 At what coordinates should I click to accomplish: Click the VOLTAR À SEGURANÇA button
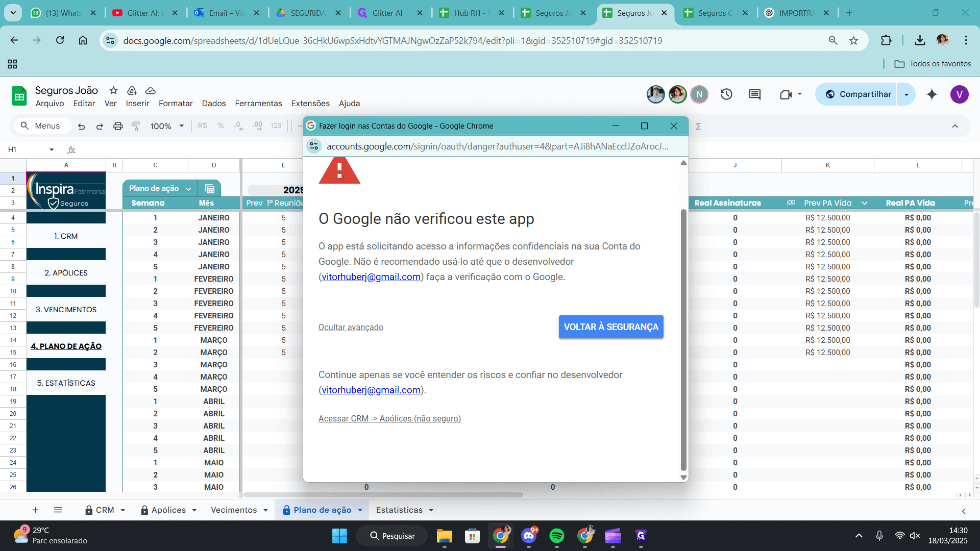pyautogui.click(x=611, y=327)
